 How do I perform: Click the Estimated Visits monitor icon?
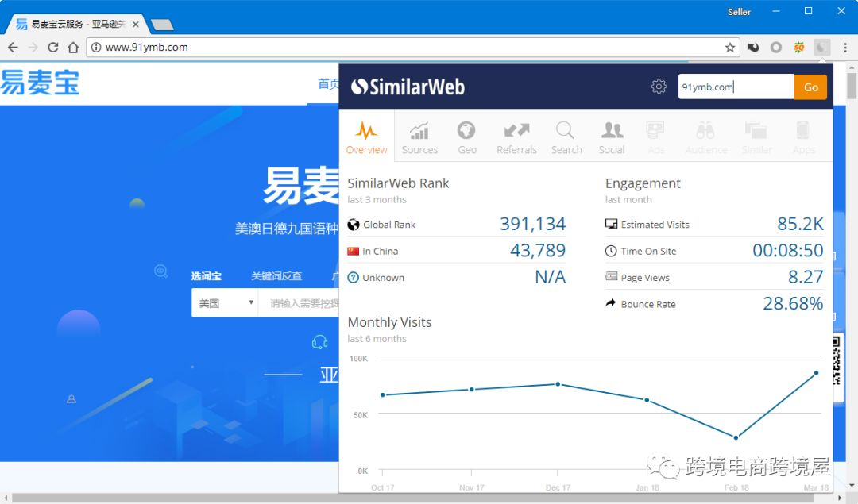(611, 224)
